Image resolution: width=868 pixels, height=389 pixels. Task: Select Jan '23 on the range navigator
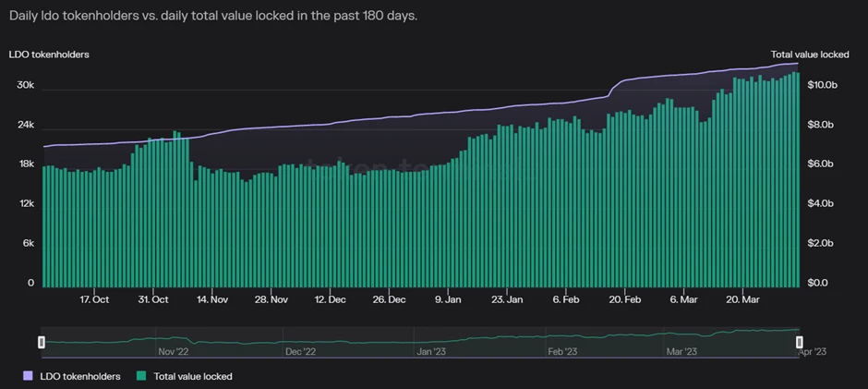point(431,352)
